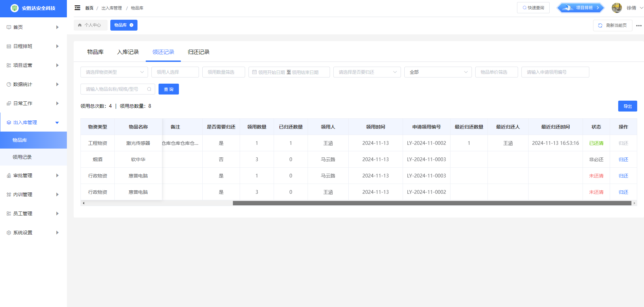Click the refresh icon for 刷新当前页
The width and height of the screenshot is (644, 307).
[600, 25]
